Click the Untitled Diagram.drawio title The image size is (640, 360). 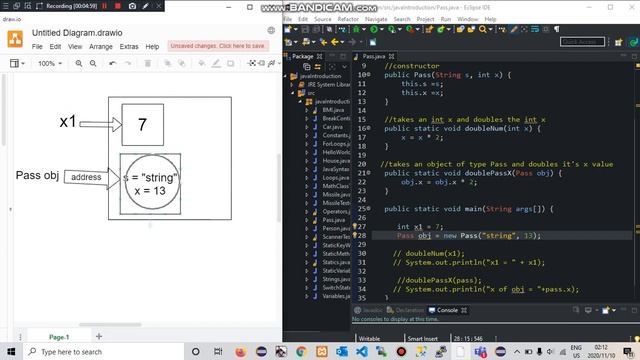click(77, 33)
